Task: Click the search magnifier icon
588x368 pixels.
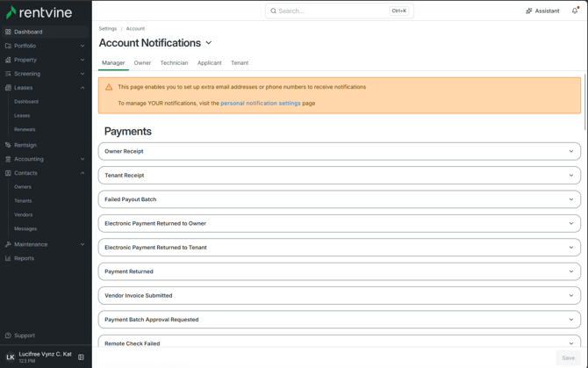Action: point(273,11)
